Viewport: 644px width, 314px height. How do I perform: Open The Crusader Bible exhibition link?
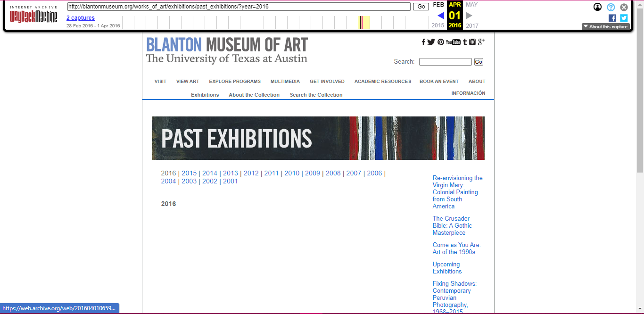coord(452,225)
